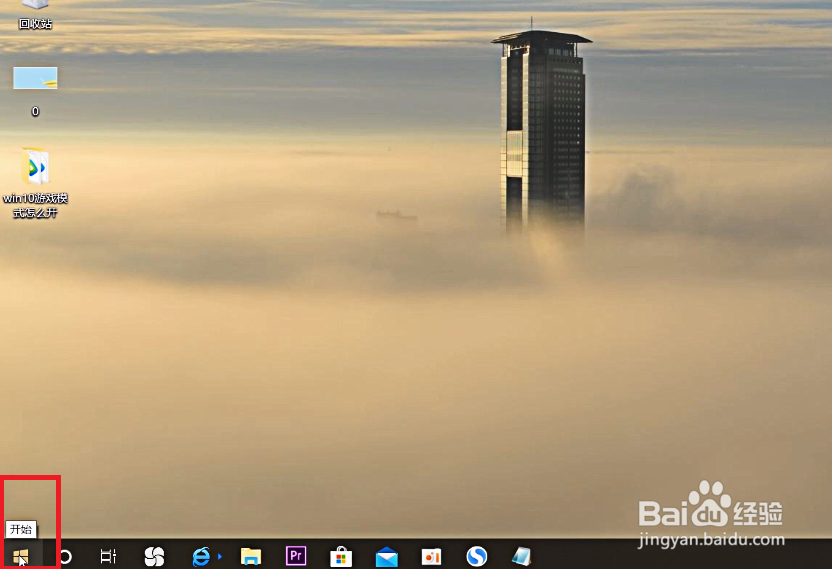The width and height of the screenshot is (832, 569).
Task: Launch the white pinwheel app on taskbar
Action: [154, 556]
